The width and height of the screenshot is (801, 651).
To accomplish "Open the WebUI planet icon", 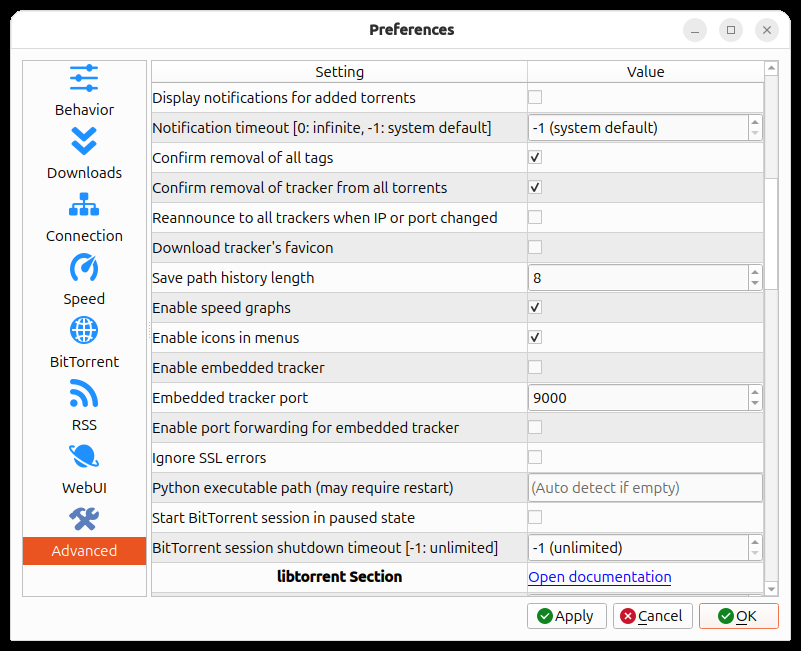I will click(x=84, y=457).
